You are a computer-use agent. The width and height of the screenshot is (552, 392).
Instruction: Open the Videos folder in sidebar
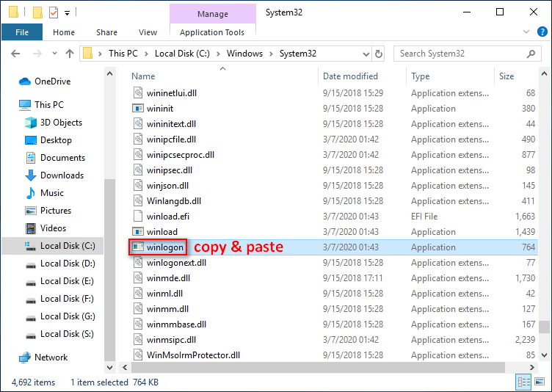[46, 228]
